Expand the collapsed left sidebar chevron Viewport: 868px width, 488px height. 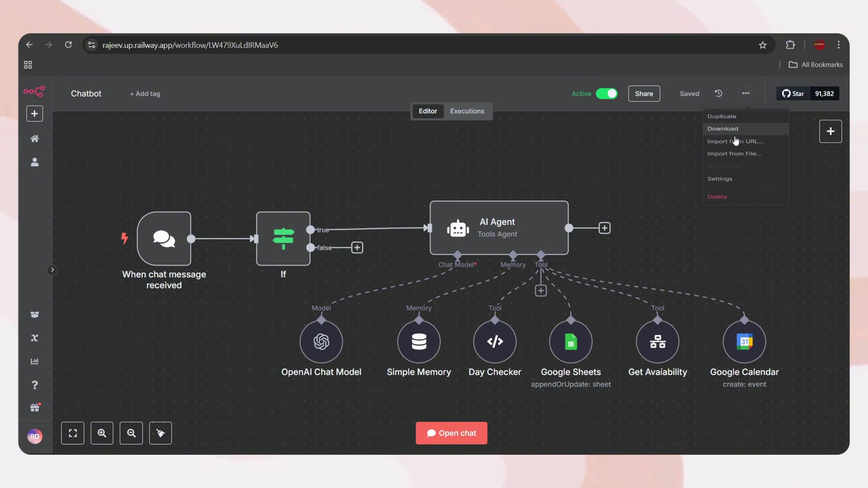(52, 270)
